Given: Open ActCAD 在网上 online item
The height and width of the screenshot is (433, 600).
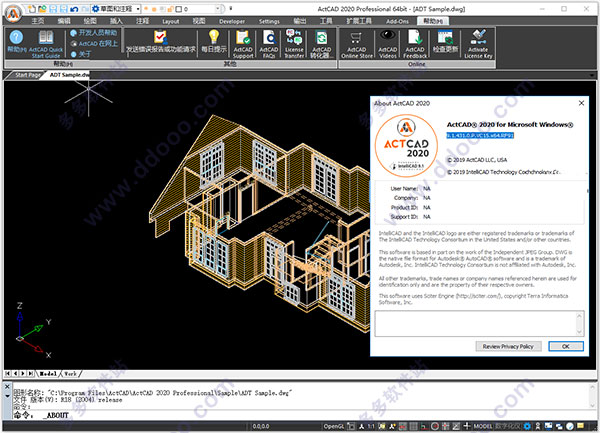Looking at the screenshot, I should [94, 43].
